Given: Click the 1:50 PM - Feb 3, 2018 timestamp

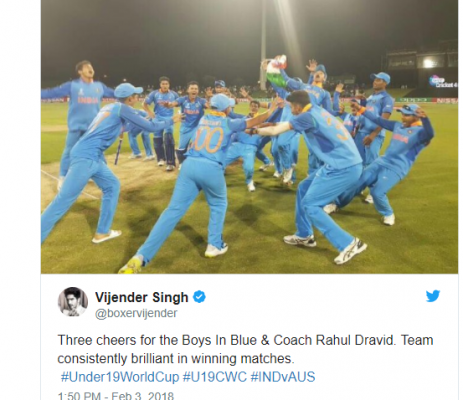Looking at the screenshot, I should click(116, 396).
